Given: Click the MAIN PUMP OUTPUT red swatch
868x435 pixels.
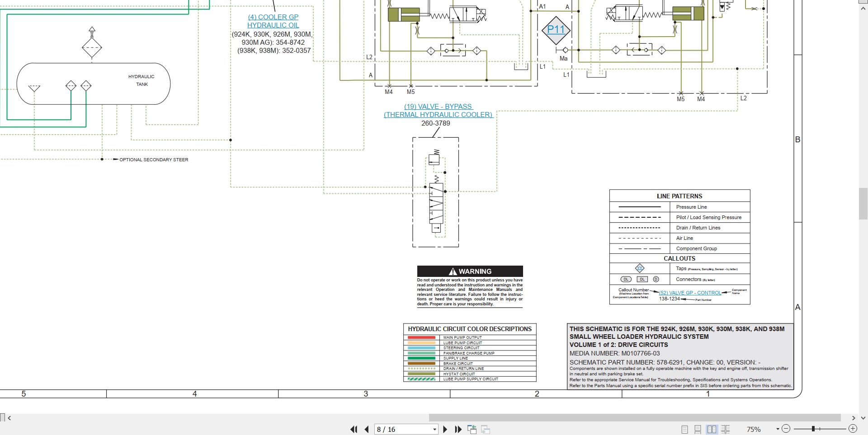Looking at the screenshot, I should 421,337.
